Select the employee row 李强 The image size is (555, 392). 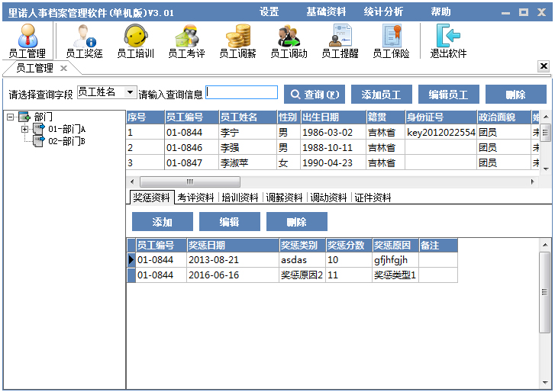333,147
